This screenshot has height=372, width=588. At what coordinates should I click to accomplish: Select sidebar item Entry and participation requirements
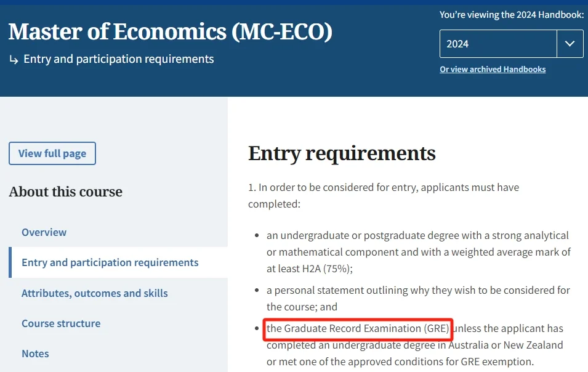pos(110,262)
